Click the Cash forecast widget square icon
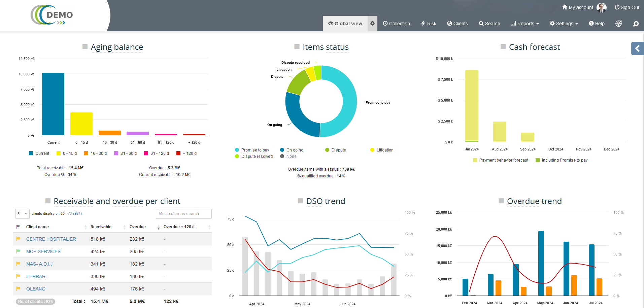The height and width of the screenshot is (308, 644). 503,47
